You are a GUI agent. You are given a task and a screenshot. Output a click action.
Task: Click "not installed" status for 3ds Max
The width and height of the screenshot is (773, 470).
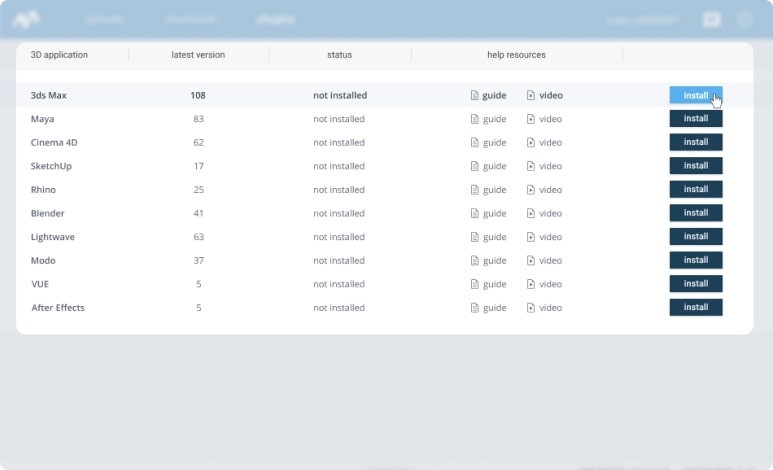[x=340, y=95]
